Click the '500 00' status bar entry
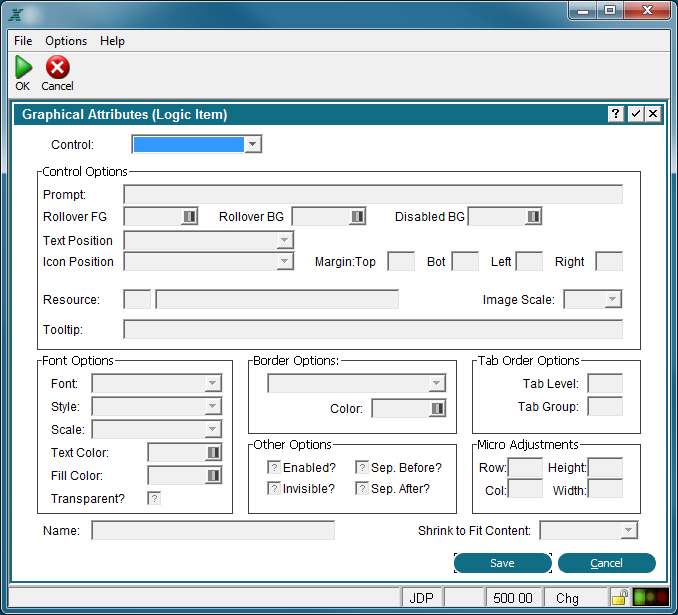 [513, 598]
